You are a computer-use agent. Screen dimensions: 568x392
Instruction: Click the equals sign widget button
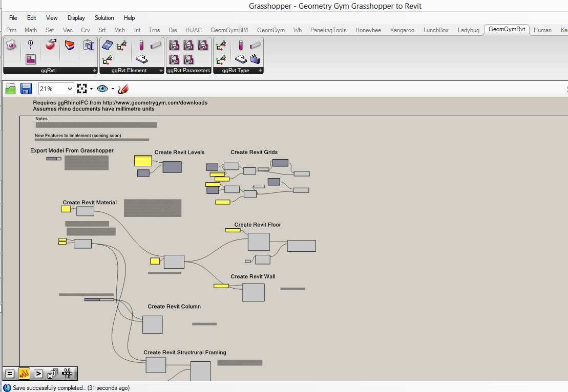tap(10, 374)
